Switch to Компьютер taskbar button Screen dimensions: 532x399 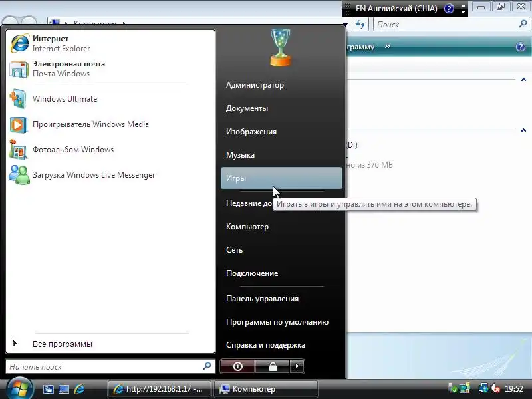click(x=265, y=389)
